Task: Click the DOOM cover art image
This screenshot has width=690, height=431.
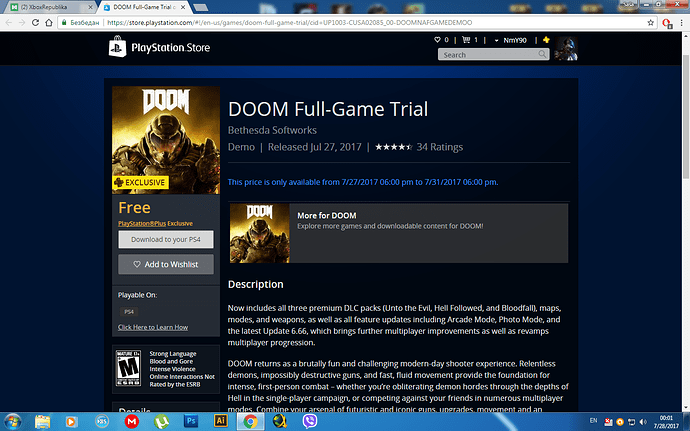Action: 166,140
